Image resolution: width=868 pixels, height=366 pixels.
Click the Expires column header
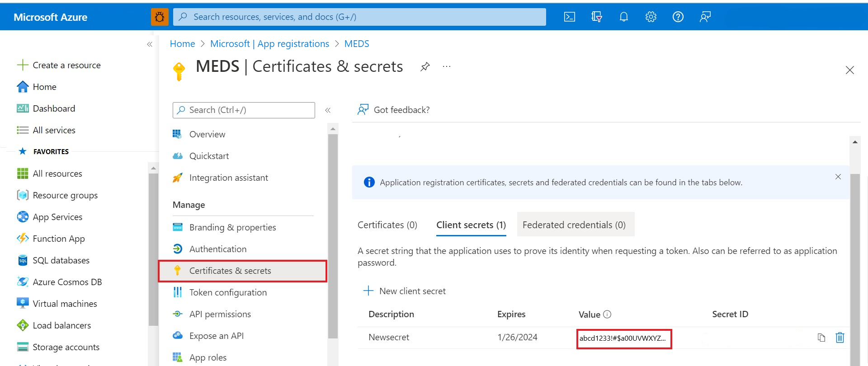(511, 314)
